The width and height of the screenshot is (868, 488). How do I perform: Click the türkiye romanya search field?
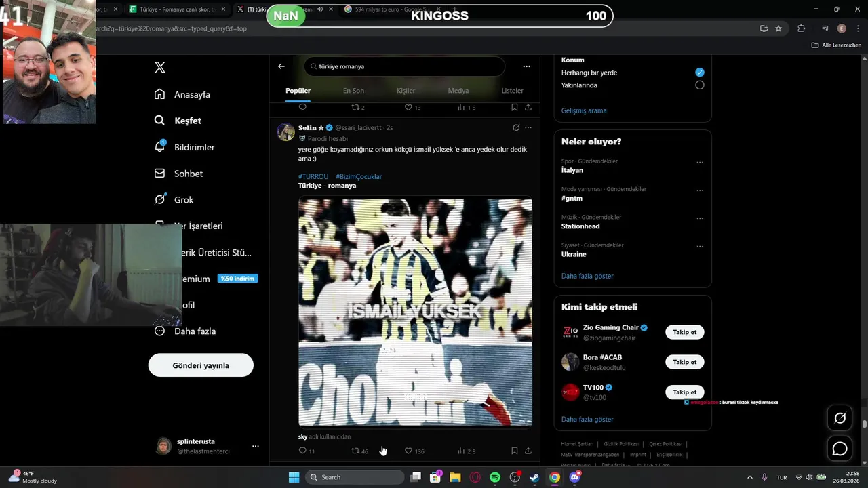[405, 66]
